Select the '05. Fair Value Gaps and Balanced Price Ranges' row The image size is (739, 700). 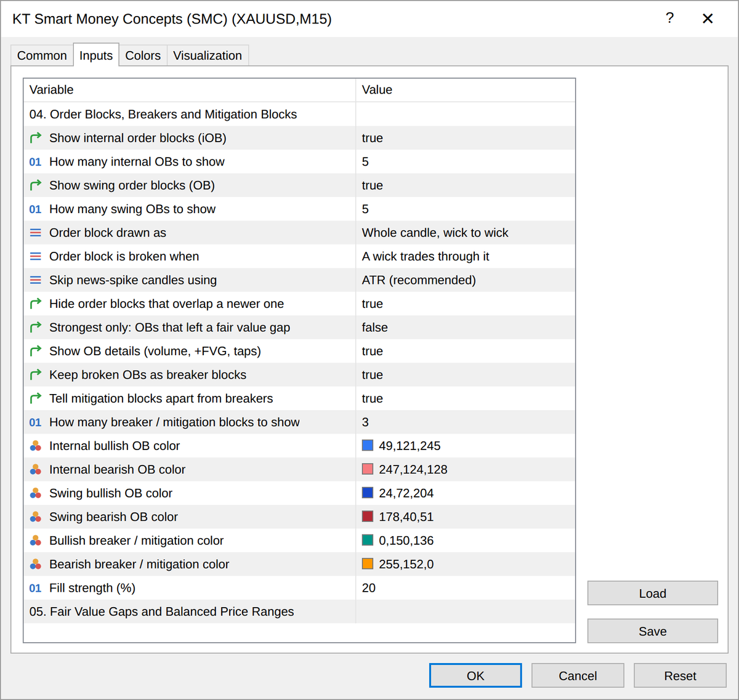coord(299,612)
